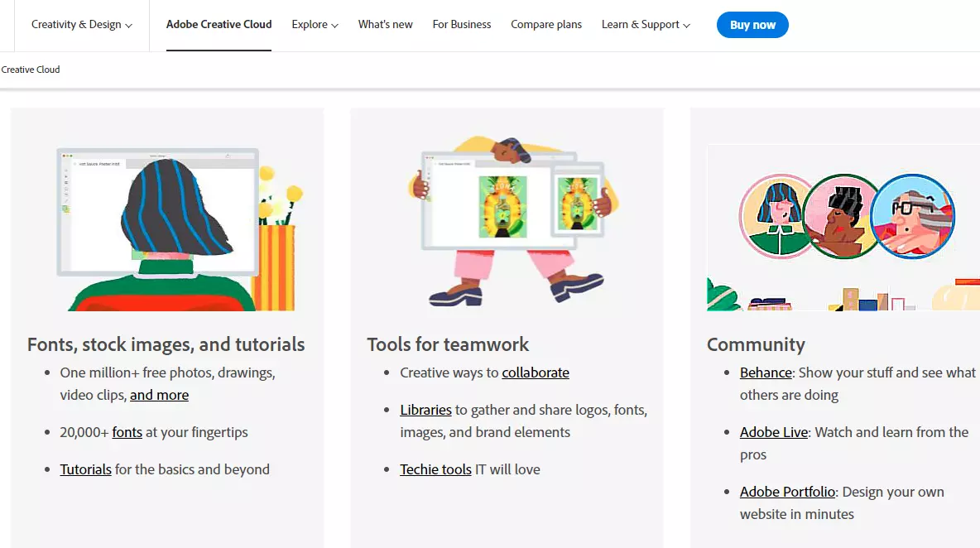Click the Creative Cloud breadcrumb

[x=31, y=70]
